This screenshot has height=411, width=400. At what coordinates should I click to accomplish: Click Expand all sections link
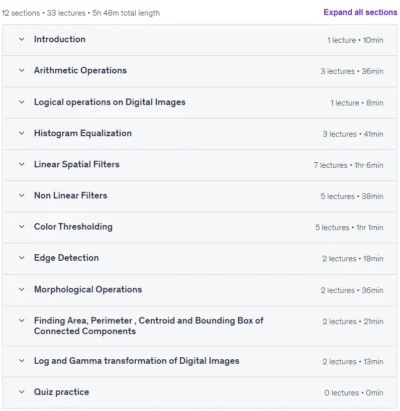[x=360, y=12]
